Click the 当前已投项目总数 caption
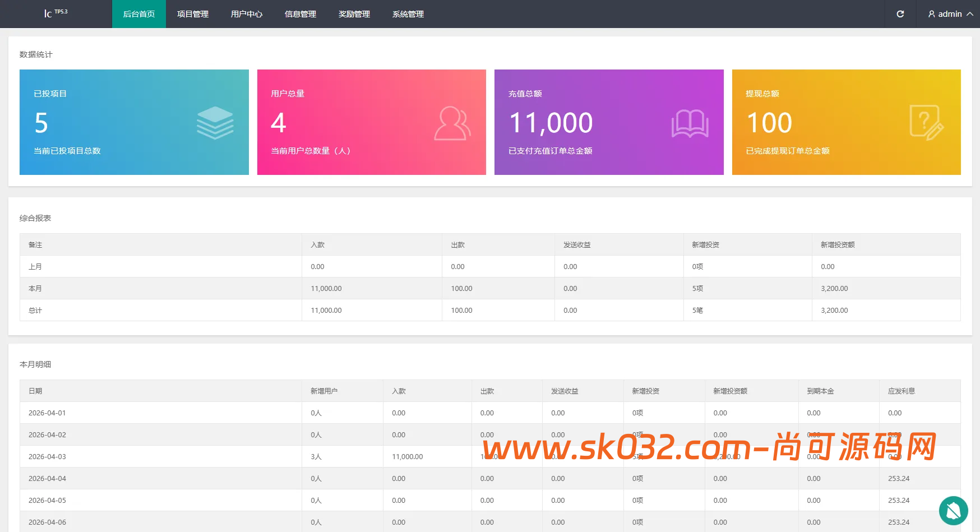The image size is (980, 532). [x=67, y=151]
